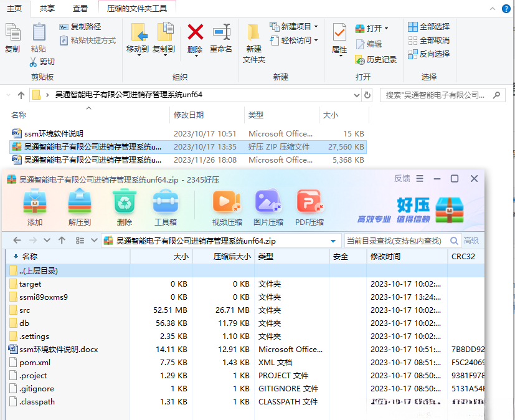
Task: Switch to the View (查看) ribbon tab
Action: tap(80, 8)
